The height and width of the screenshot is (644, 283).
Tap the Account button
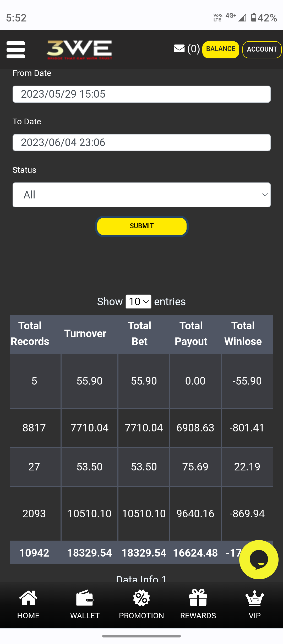[262, 49]
